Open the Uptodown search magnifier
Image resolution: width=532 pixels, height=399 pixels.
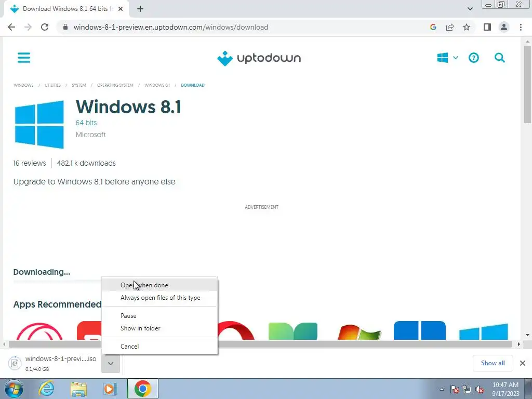tap(500, 58)
